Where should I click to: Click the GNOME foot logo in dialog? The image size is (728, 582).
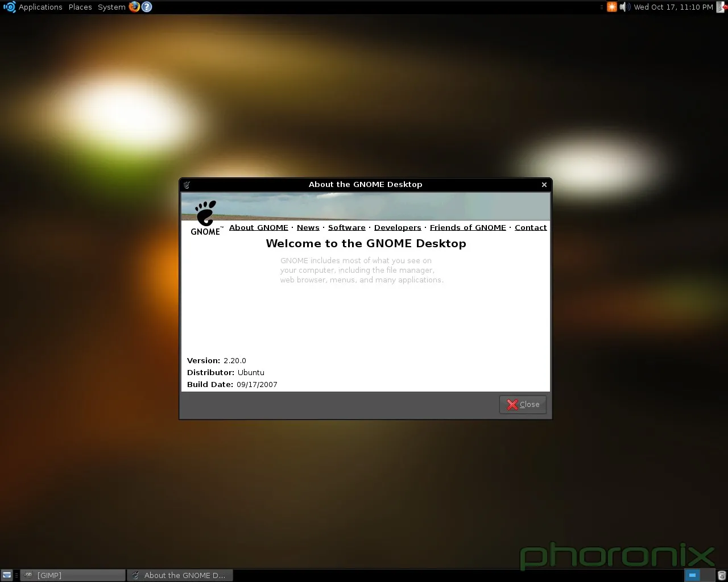(x=206, y=218)
